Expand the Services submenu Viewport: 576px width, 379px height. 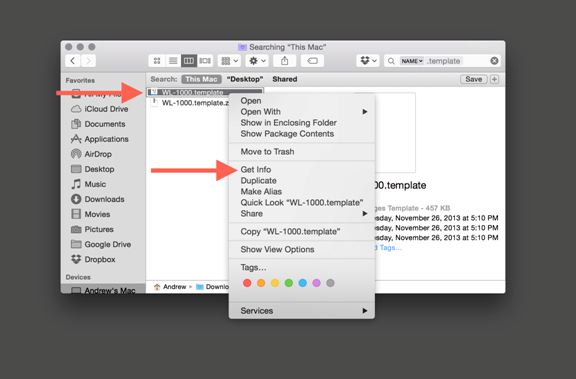point(302,311)
